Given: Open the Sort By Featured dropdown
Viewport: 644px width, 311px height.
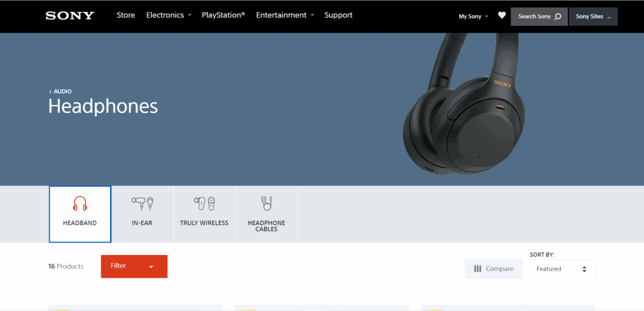Looking at the screenshot, I should pyautogui.click(x=562, y=269).
